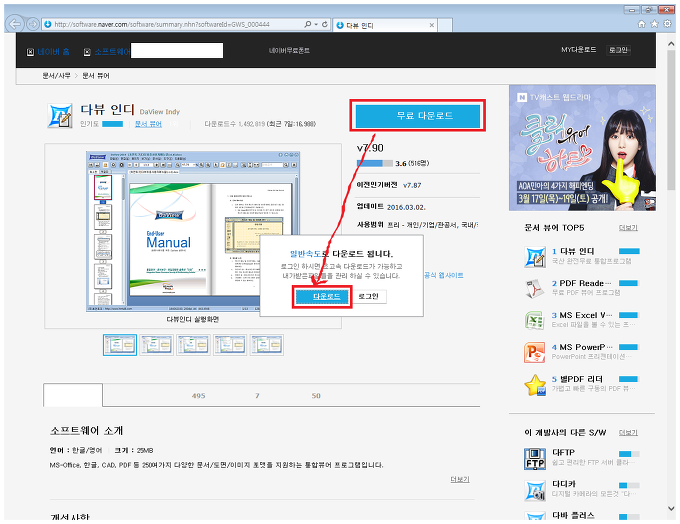Open 3 MS Excel V… entry in TOP5

coord(582,315)
